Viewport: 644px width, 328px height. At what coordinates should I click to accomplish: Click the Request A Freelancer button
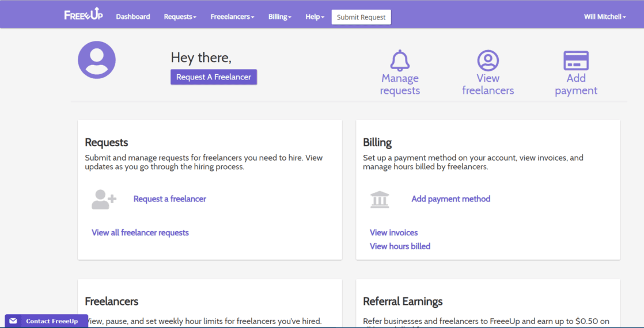point(214,77)
